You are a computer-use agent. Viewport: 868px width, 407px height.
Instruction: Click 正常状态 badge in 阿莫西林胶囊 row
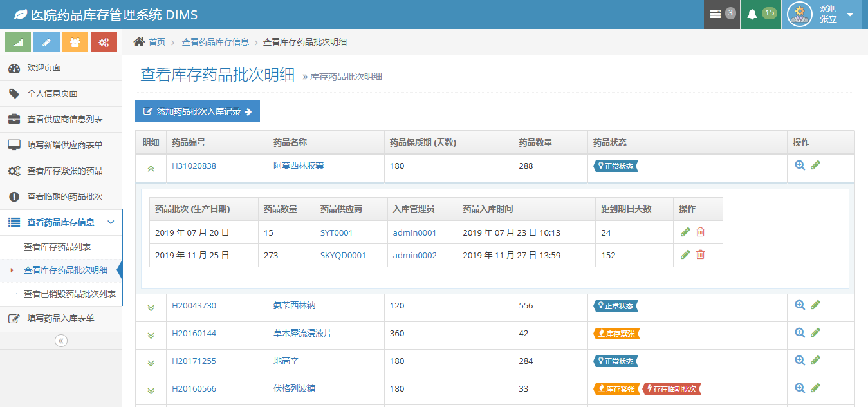(x=615, y=166)
